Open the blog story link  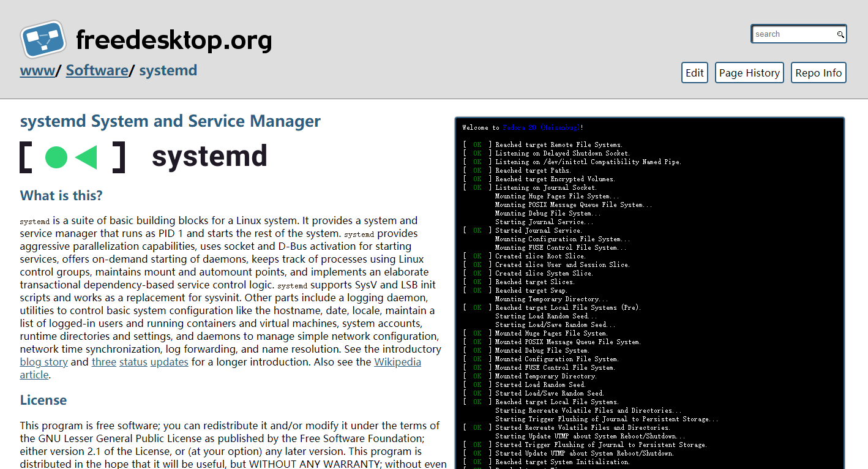pos(43,362)
